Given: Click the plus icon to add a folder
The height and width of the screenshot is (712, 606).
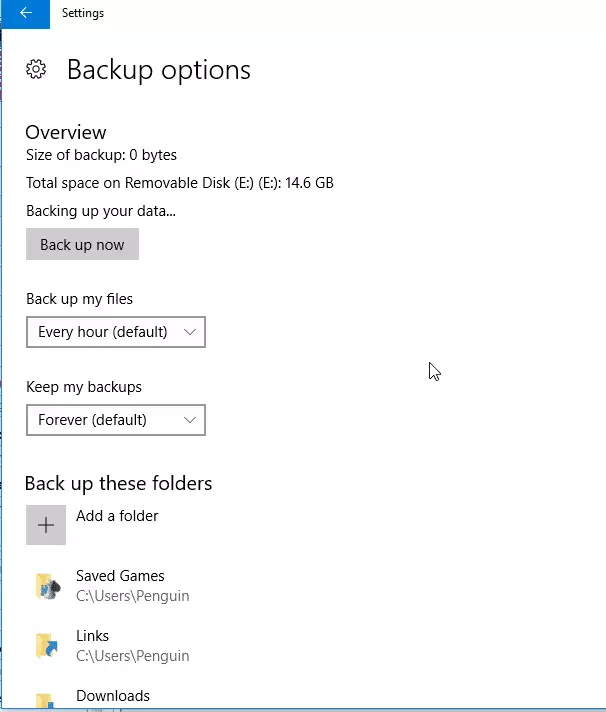Looking at the screenshot, I should click(x=46, y=525).
